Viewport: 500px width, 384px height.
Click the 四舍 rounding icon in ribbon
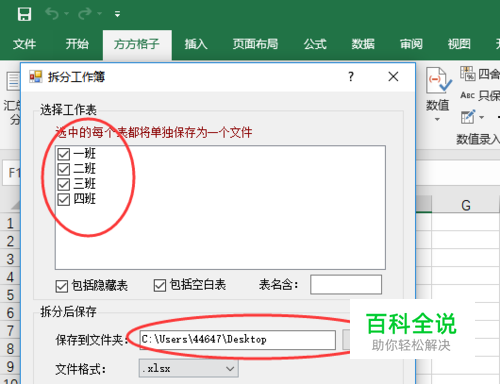(468, 73)
